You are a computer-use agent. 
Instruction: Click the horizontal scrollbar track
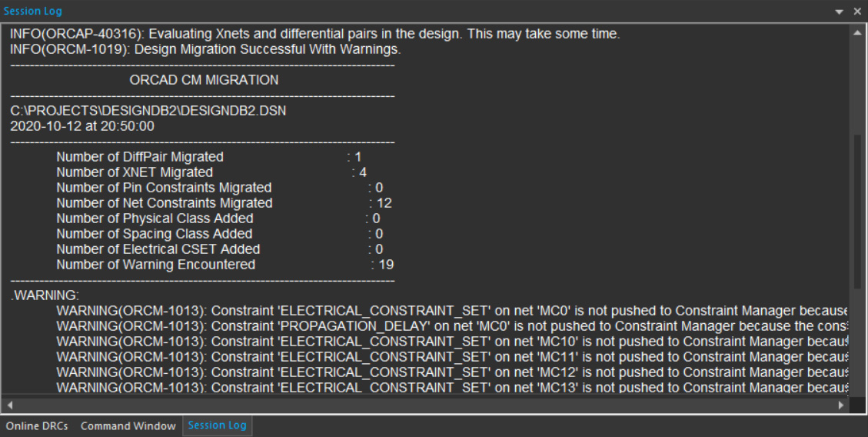tap(425, 405)
